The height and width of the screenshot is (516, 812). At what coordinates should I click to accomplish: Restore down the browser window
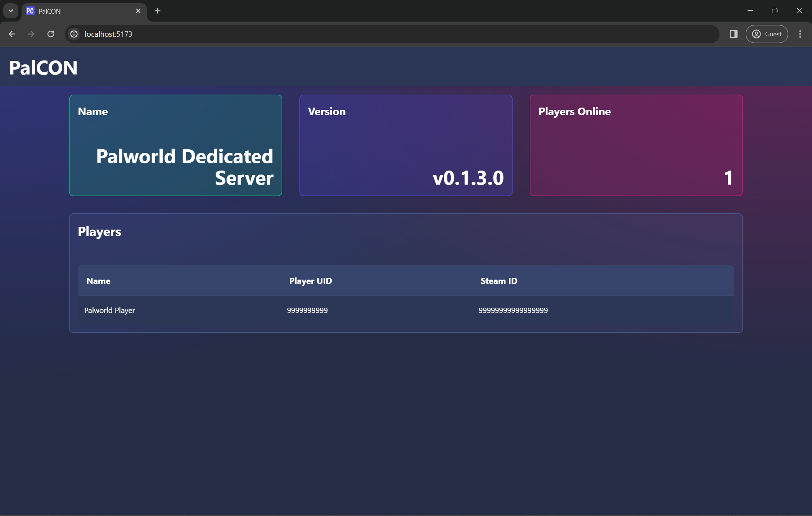click(x=775, y=11)
